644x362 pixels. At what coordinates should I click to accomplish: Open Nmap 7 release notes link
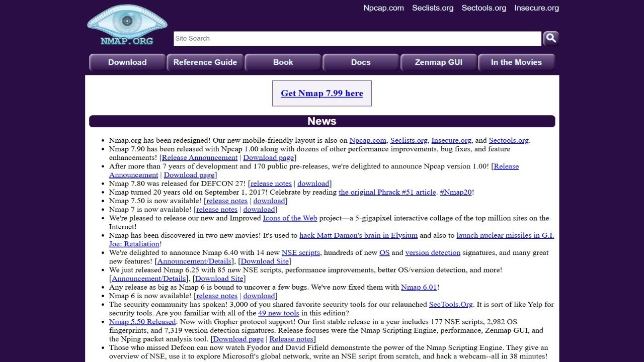pos(216,209)
